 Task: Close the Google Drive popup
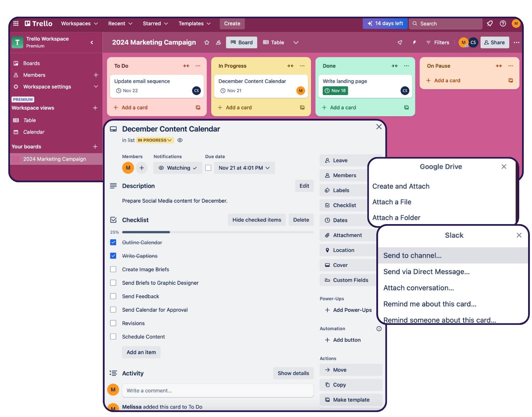click(504, 167)
